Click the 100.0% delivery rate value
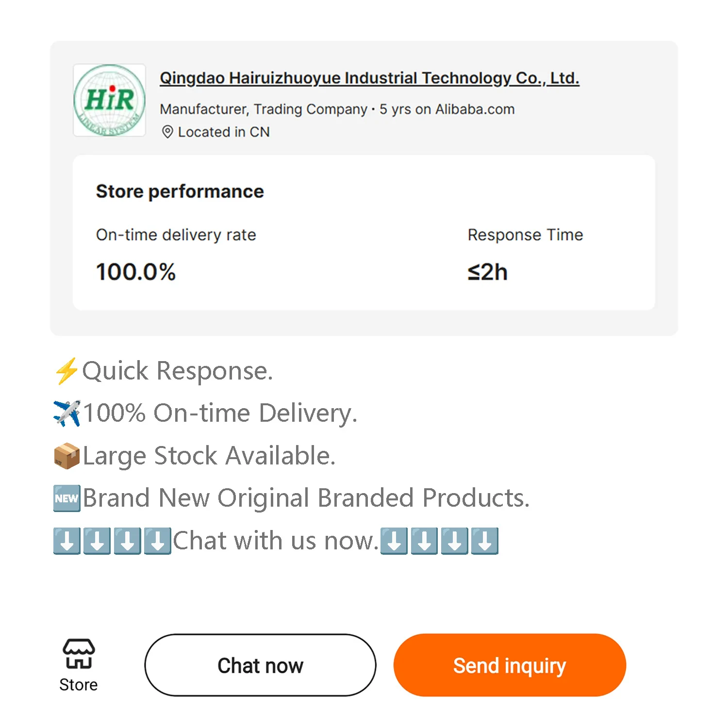This screenshot has height=728, width=728. click(x=136, y=272)
